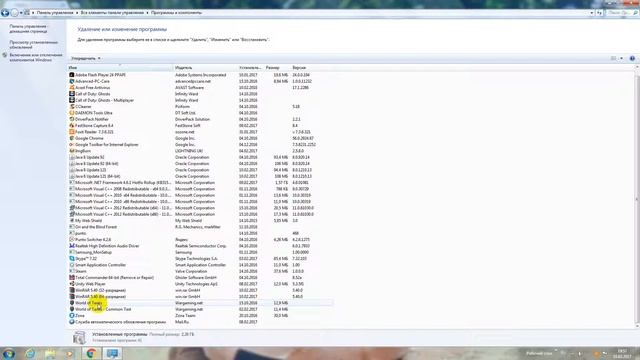Viewport: 640px width, 360px height.
Task: Select Call of Duty: Ghosts - Multiplayer row
Action: (x=200, y=100)
